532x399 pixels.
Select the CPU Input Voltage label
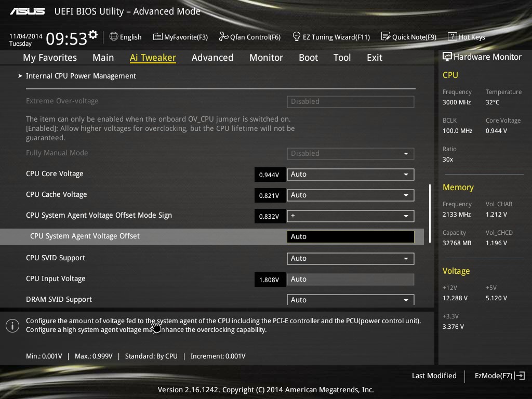[x=56, y=278]
